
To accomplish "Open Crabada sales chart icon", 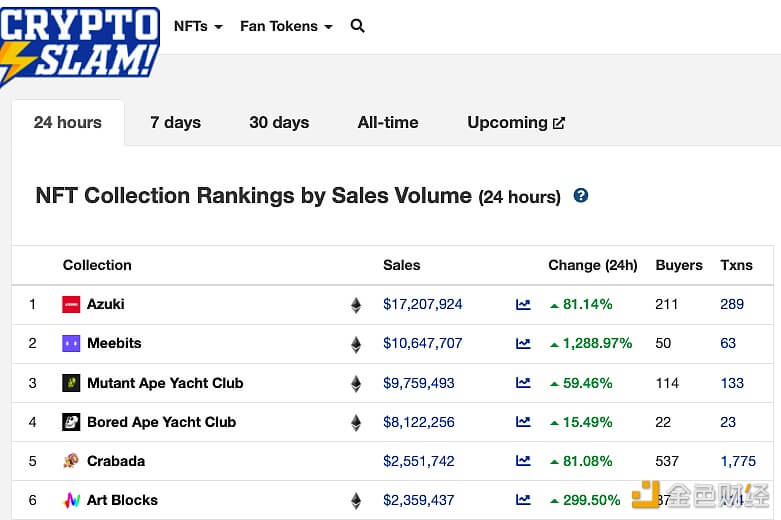I will [523, 461].
